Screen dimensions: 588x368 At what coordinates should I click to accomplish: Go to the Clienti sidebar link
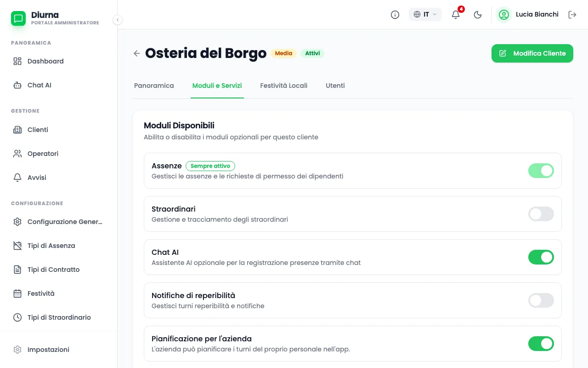point(59,130)
